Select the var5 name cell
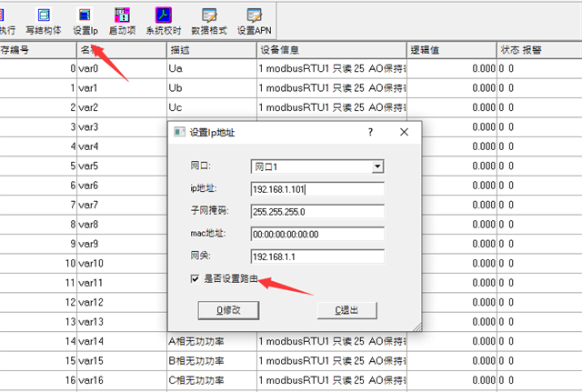Screen dimensions: 582x392 (x=122, y=166)
